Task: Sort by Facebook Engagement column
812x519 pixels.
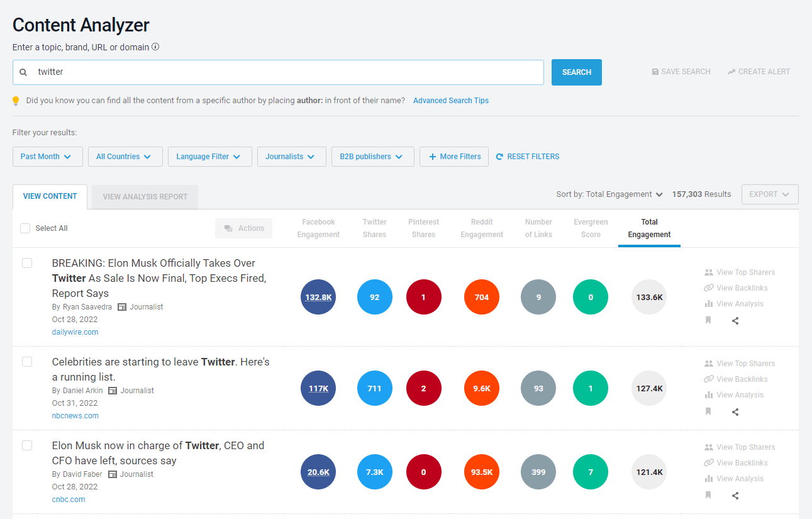Action: (x=318, y=228)
